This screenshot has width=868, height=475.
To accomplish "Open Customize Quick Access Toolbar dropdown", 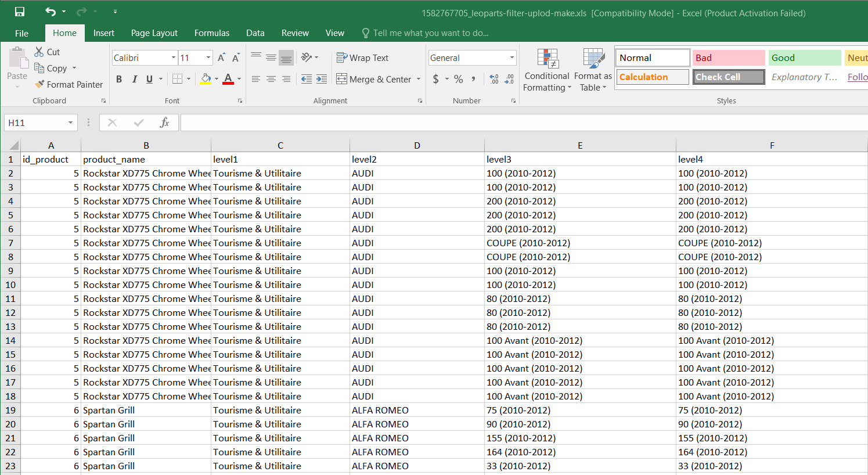I will click(x=115, y=12).
